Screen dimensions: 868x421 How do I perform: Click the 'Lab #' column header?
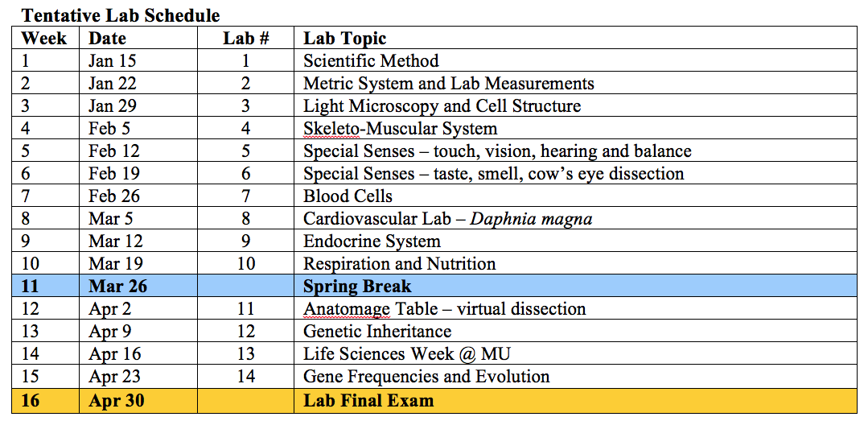point(246,38)
